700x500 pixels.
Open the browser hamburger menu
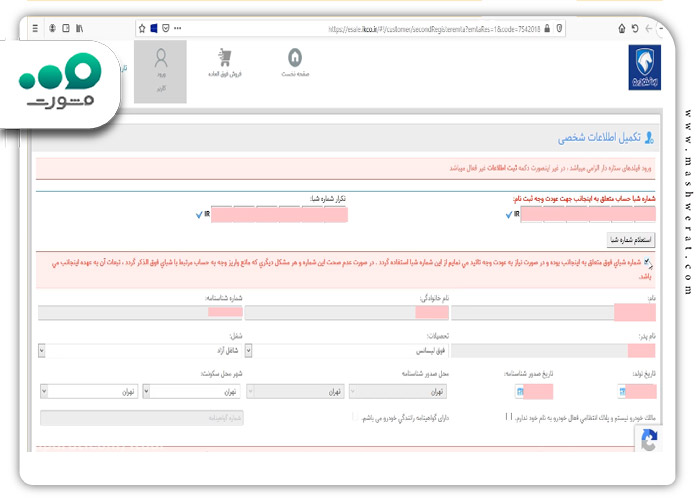[x=35, y=29]
